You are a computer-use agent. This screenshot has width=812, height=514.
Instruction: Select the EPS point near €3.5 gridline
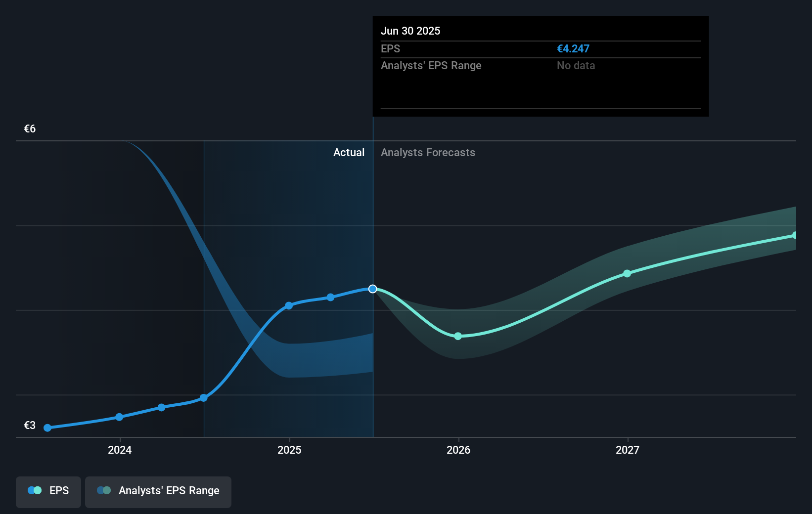pos(203,397)
